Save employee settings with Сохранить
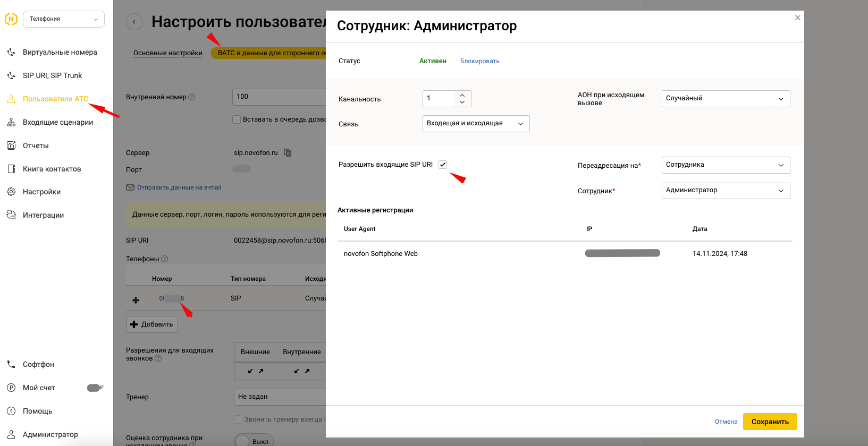Image resolution: width=868 pixels, height=446 pixels. tap(770, 422)
